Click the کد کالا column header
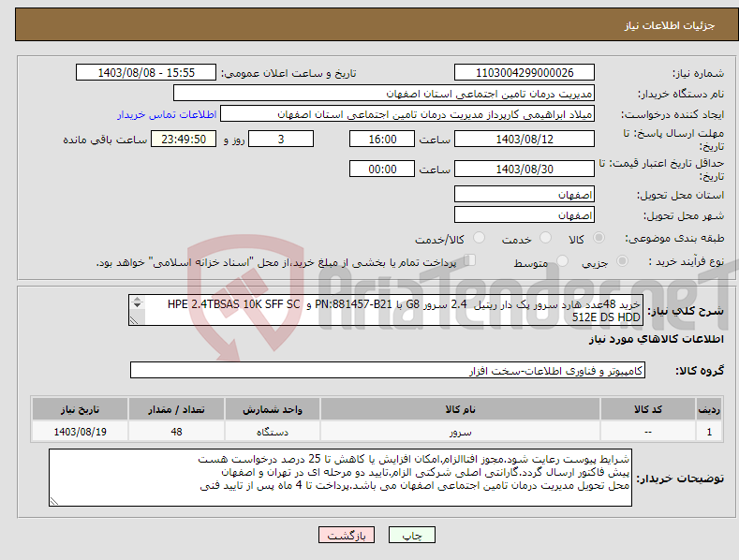Screen dimensions: 739x560 pyautogui.click(x=648, y=409)
